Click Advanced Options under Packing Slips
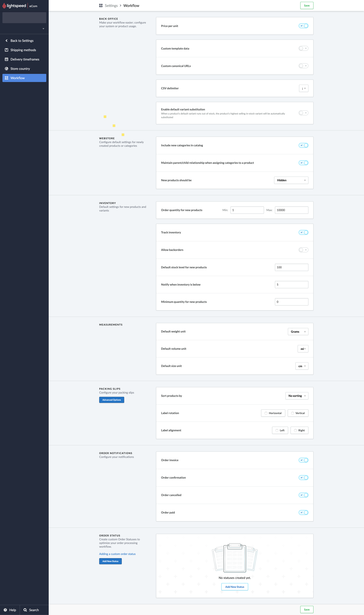 click(x=112, y=400)
